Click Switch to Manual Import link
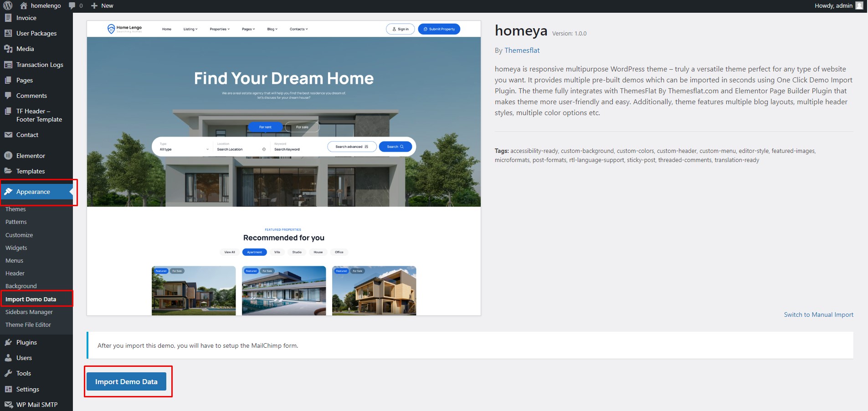 [818, 315]
